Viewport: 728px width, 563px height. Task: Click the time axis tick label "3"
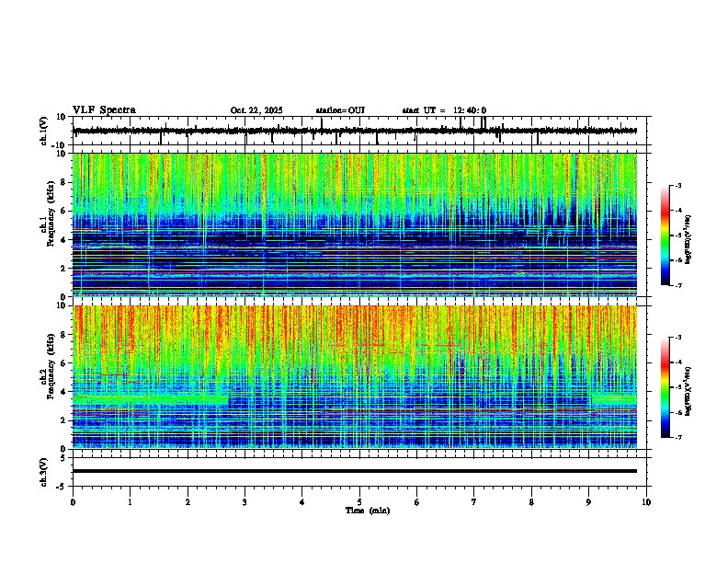[x=245, y=502]
